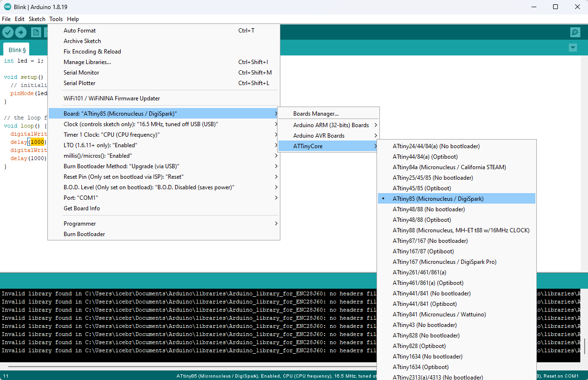This screenshot has width=588, height=380.
Task: Click Burn Bootloader in Tools menu
Action: click(x=84, y=234)
